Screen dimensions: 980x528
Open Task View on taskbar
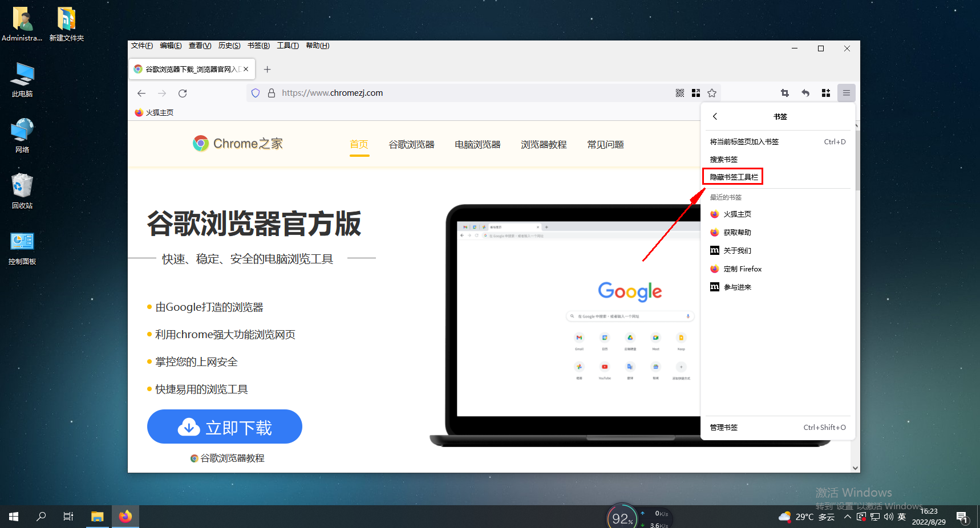pyautogui.click(x=68, y=517)
